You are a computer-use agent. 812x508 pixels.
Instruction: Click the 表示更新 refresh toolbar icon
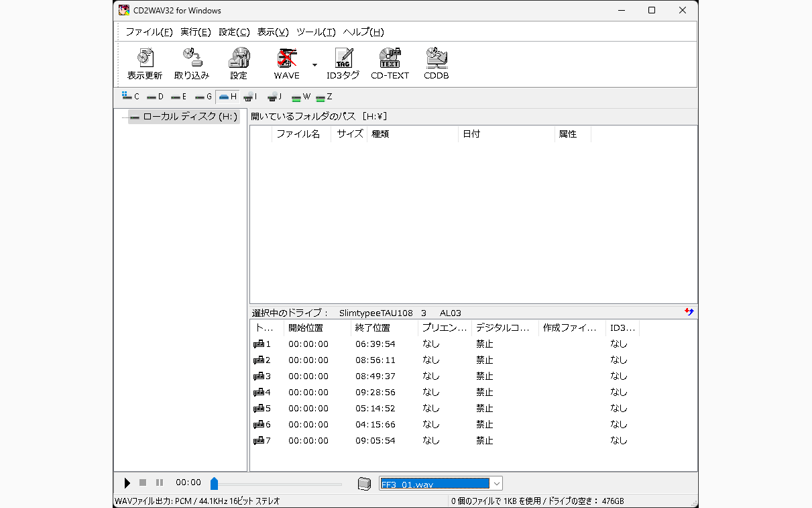point(145,64)
